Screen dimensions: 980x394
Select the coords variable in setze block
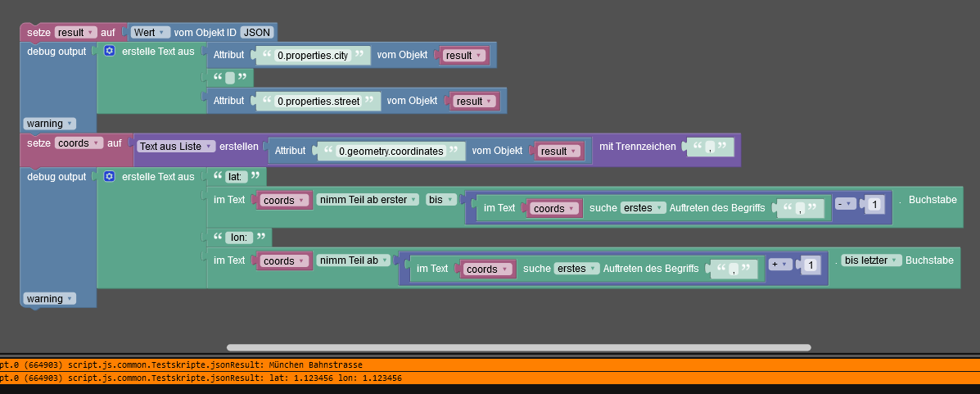coord(79,143)
